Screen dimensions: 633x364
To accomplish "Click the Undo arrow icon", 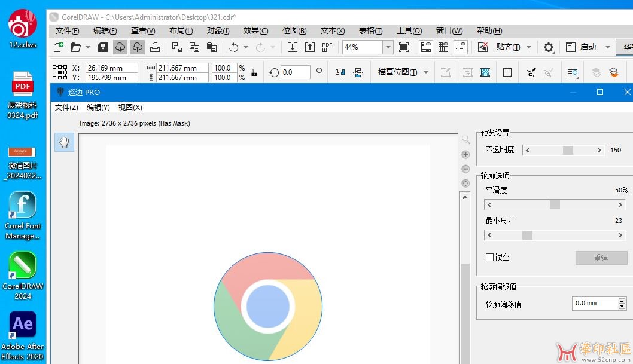I will click(x=234, y=47).
